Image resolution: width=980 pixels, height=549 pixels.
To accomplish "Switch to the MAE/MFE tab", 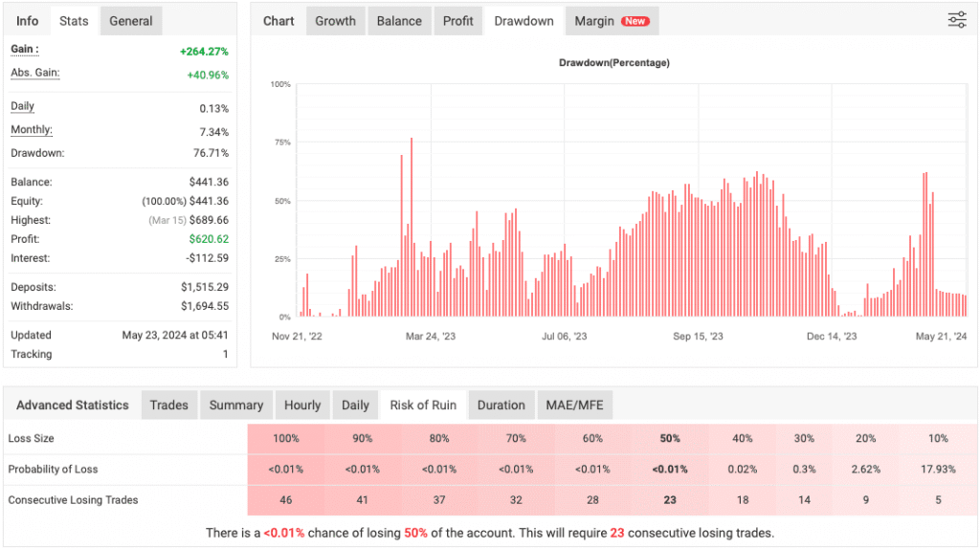I will tap(574, 405).
